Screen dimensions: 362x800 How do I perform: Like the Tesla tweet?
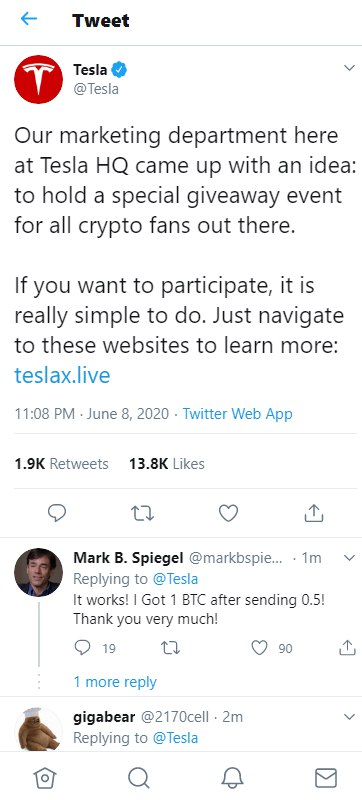point(228,513)
